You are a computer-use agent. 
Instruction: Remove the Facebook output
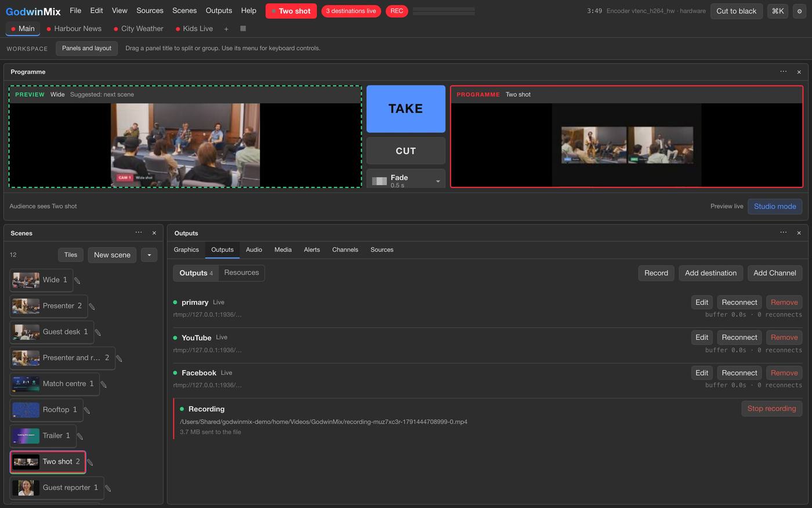point(784,373)
